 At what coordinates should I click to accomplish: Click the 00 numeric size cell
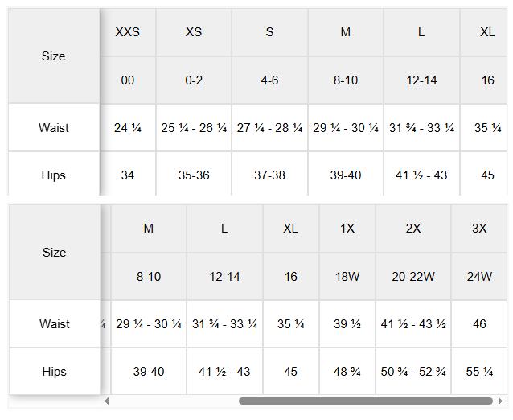point(128,80)
